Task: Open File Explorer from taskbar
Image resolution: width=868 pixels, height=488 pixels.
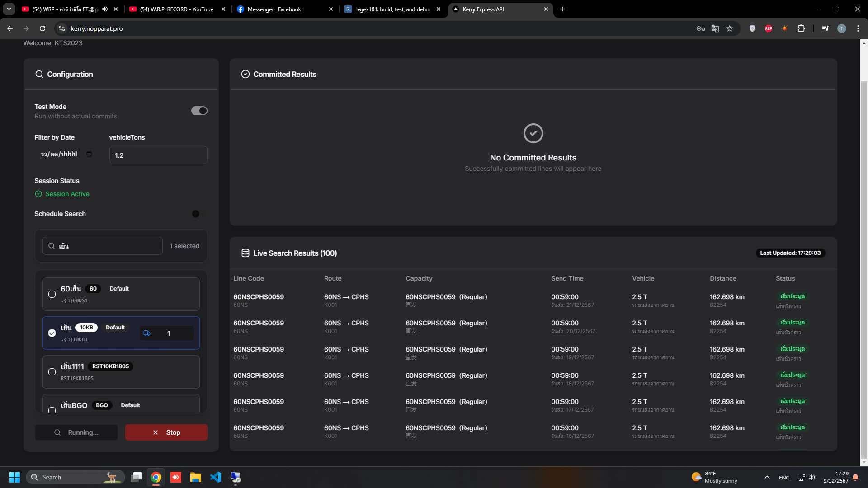Action: pos(195,477)
